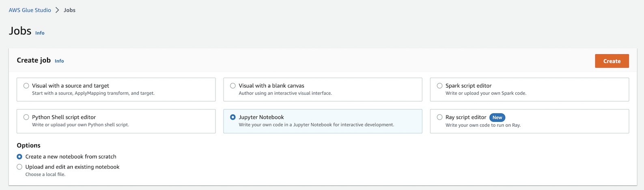Screen dimensions: 644x190
Task: Pick the Python Shell script editor option
Action: click(x=26, y=117)
